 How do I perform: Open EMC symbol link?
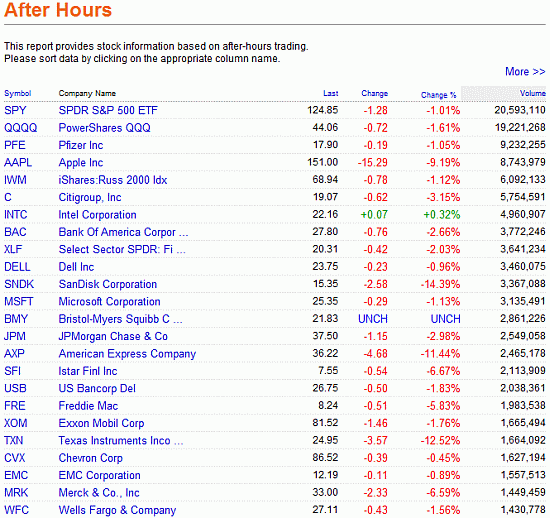(16, 475)
